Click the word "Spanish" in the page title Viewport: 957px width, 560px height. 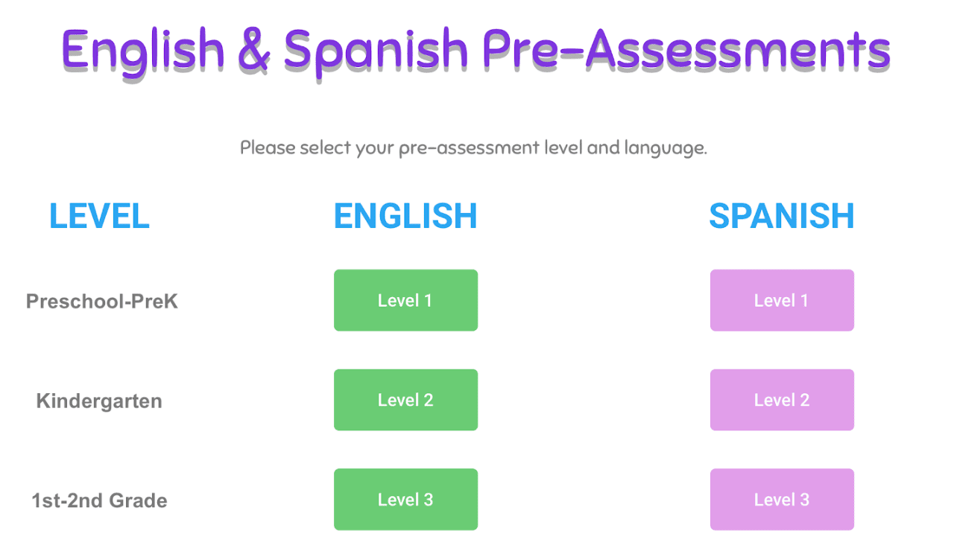pyautogui.click(x=375, y=51)
